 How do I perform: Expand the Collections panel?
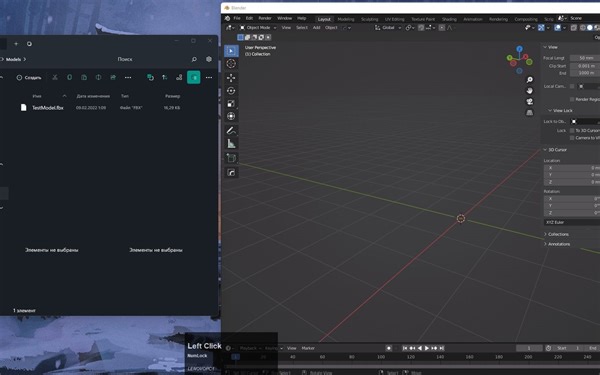tap(556, 234)
